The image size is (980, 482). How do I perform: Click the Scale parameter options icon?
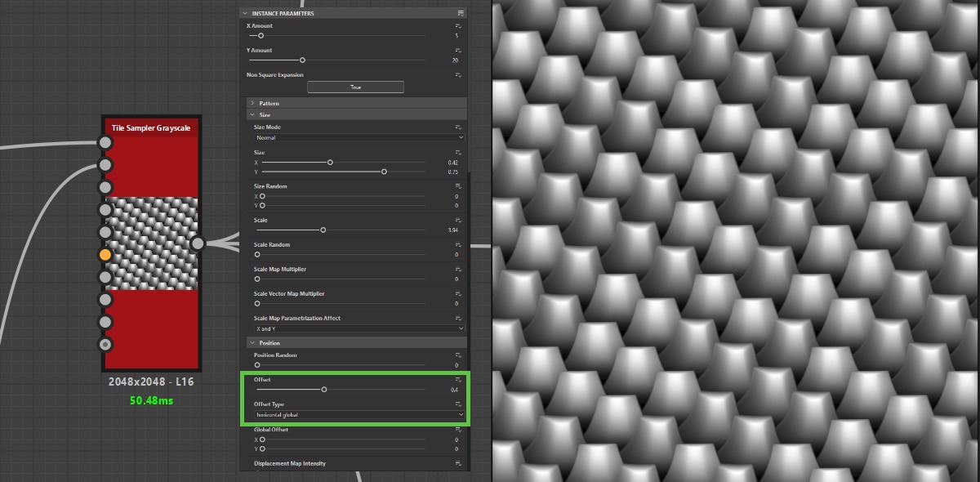point(459,221)
